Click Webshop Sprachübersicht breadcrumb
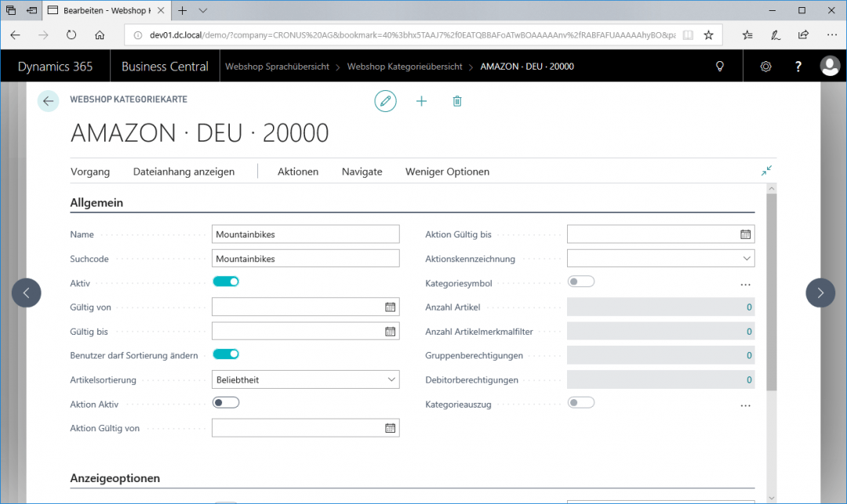 pyautogui.click(x=277, y=67)
